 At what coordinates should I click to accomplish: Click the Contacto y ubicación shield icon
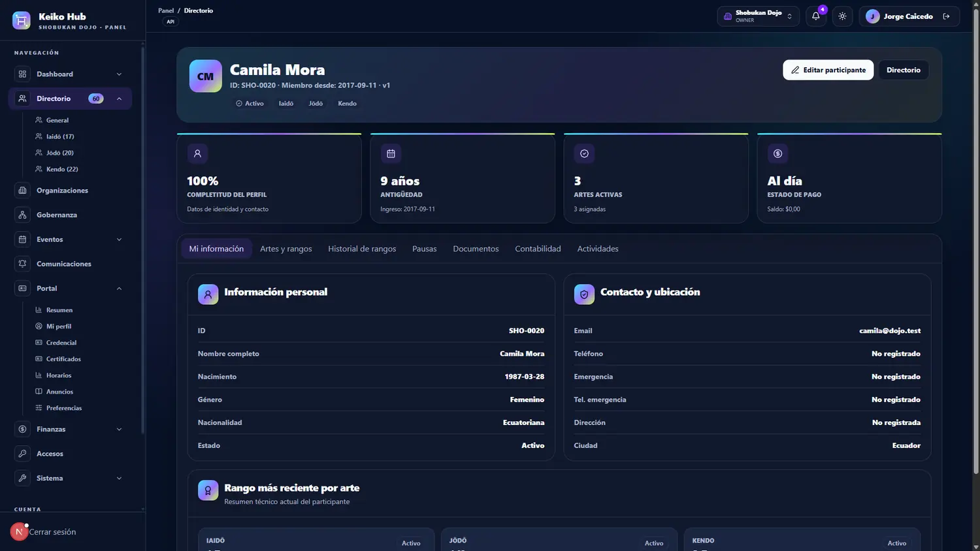[x=584, y=294]
